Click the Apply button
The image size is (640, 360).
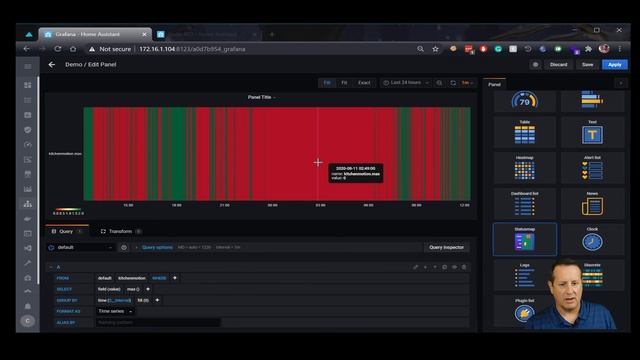[x=615, y=64]
